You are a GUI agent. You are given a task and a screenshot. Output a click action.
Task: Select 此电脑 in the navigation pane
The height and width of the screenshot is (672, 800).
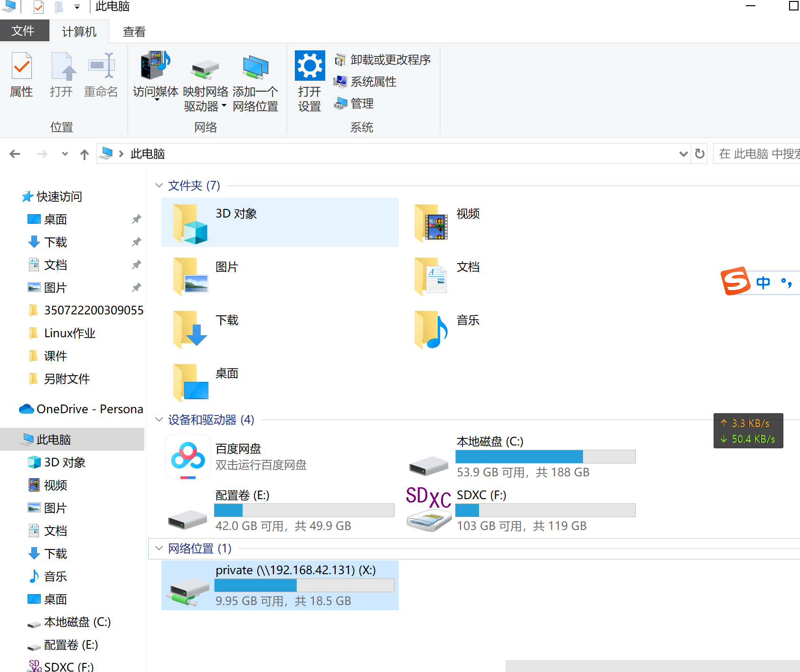click(72, 439)
